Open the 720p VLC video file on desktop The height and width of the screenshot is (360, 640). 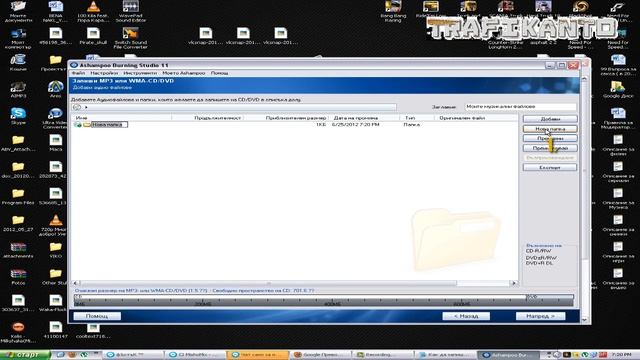tap(56, 225)
